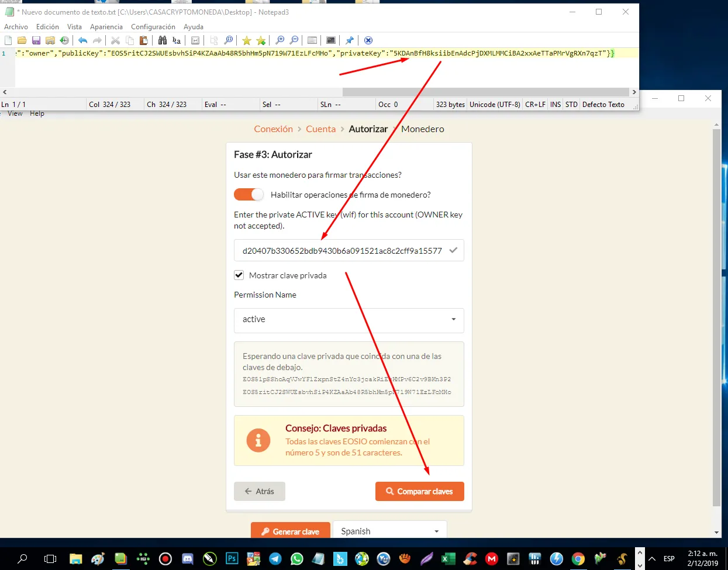This screenshot has height=570, width=728.
Task: Click the STD status bar entry
Action: 571,105
